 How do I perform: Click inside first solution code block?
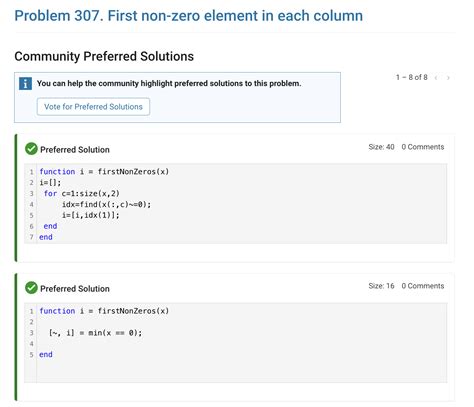coord(235,204)
